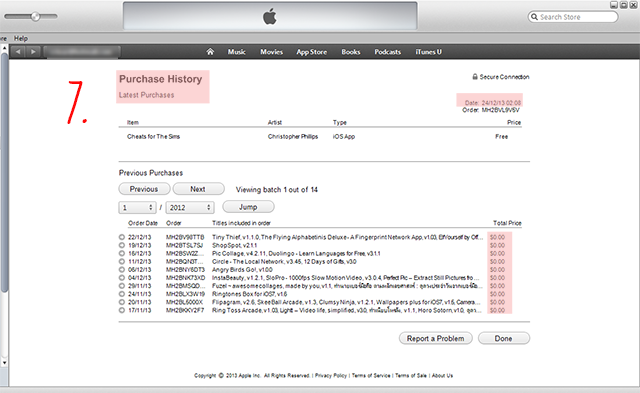Viewport: 640px width, 393px height.
Task: Focus the Search Store field
Action: tap(573, 17)
